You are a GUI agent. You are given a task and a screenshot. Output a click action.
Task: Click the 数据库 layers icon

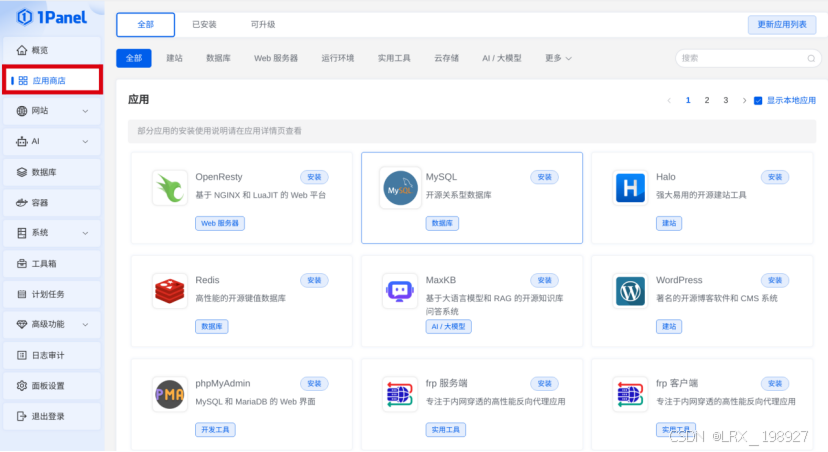click(x=22, y=172)
